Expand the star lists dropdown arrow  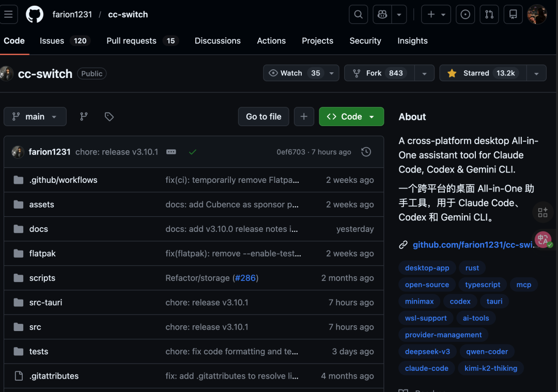click(x=536, y=73)
